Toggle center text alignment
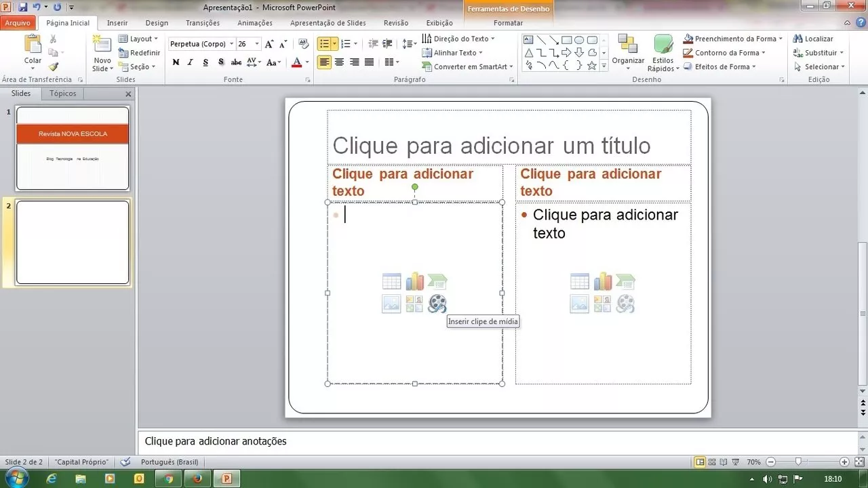This screenshot has height=488, width=868. tap(340, 62)
